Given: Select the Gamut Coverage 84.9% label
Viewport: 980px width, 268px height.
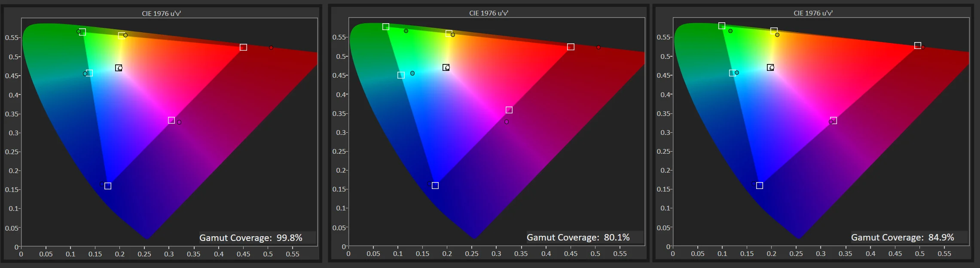Looking at the screenshot, I should pyautogui.click(x=903, y=237).
